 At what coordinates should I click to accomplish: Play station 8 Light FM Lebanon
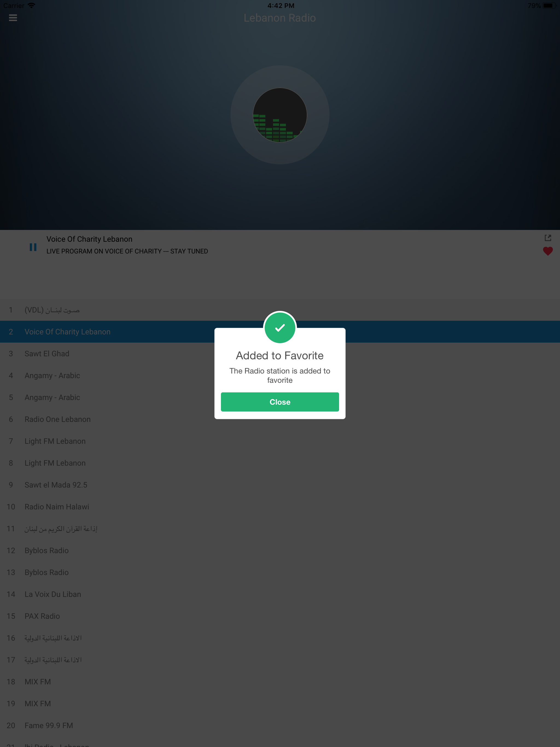pyautogui.click(x=280, y=463)
